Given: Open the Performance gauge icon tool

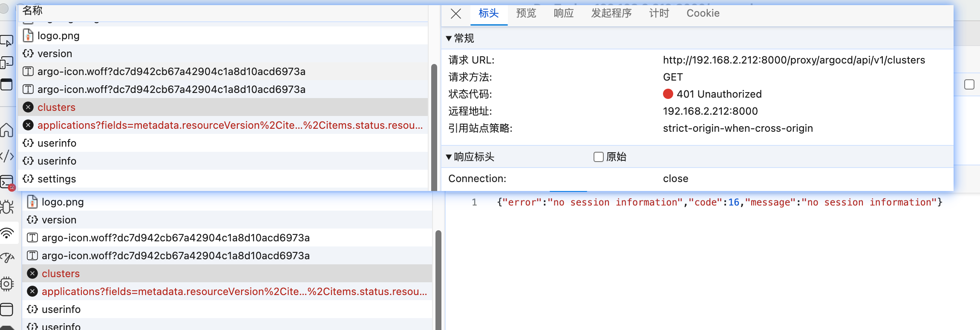Looking at the screenshot, I should (x=7, y=258).
